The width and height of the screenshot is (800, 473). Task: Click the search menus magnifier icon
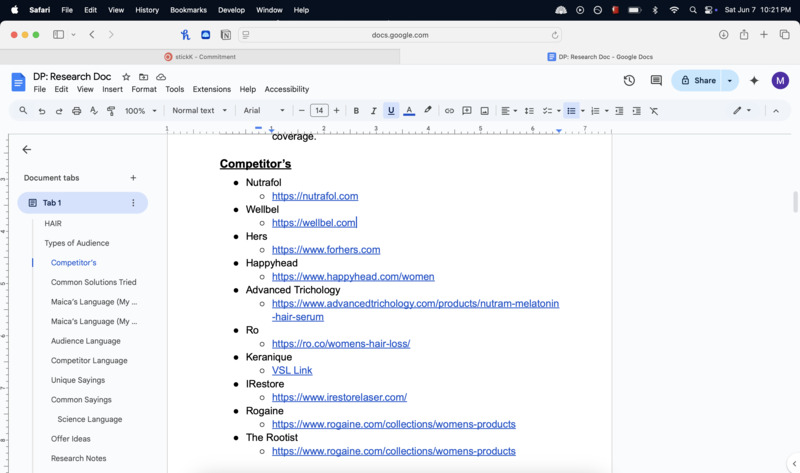point(23,110)
